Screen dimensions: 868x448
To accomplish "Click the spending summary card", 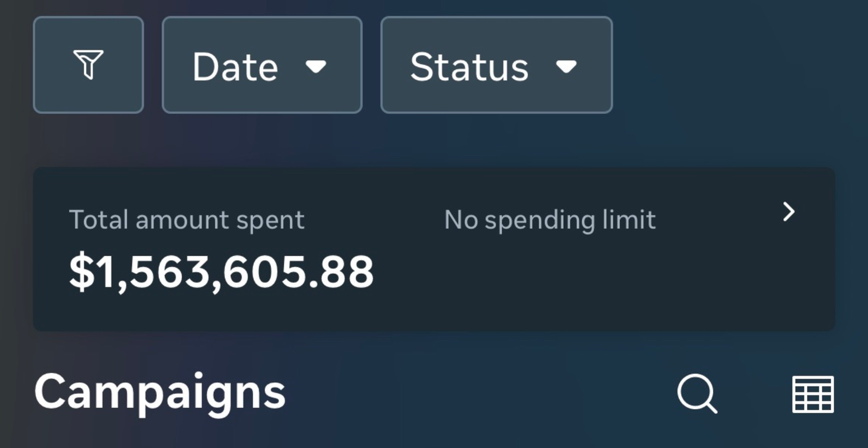I will (x=434, y=247).
